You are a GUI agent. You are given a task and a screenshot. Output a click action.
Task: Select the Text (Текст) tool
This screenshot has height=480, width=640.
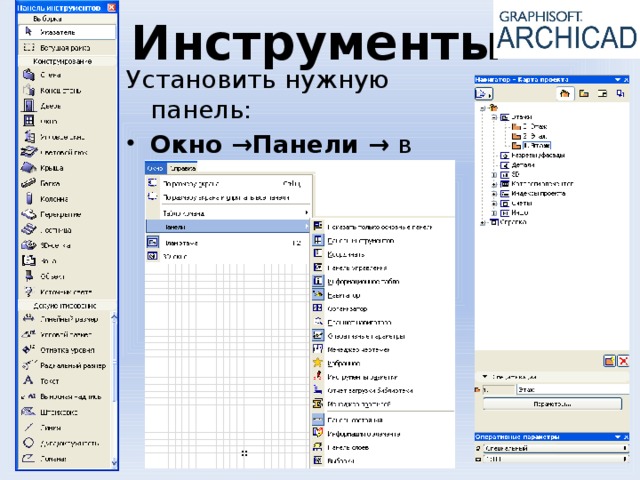pos(64,381)
